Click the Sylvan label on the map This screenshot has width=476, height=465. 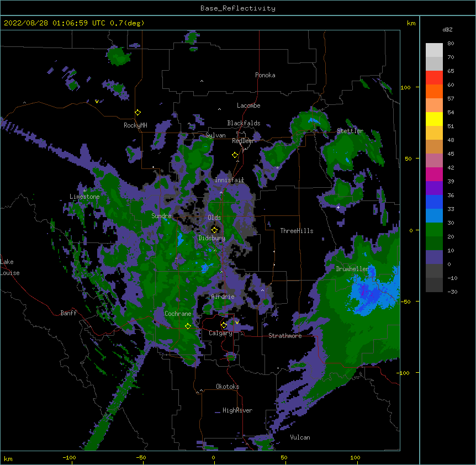(215, 135)
